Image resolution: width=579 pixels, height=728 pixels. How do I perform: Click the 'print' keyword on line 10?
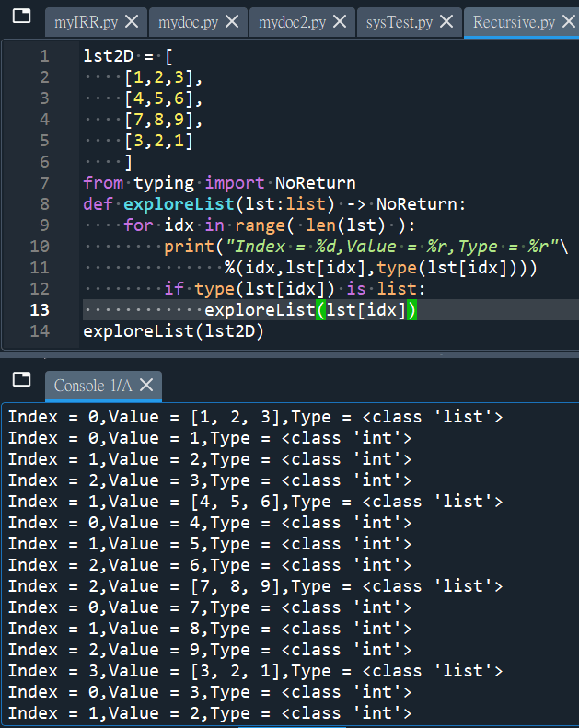[189, 247]
